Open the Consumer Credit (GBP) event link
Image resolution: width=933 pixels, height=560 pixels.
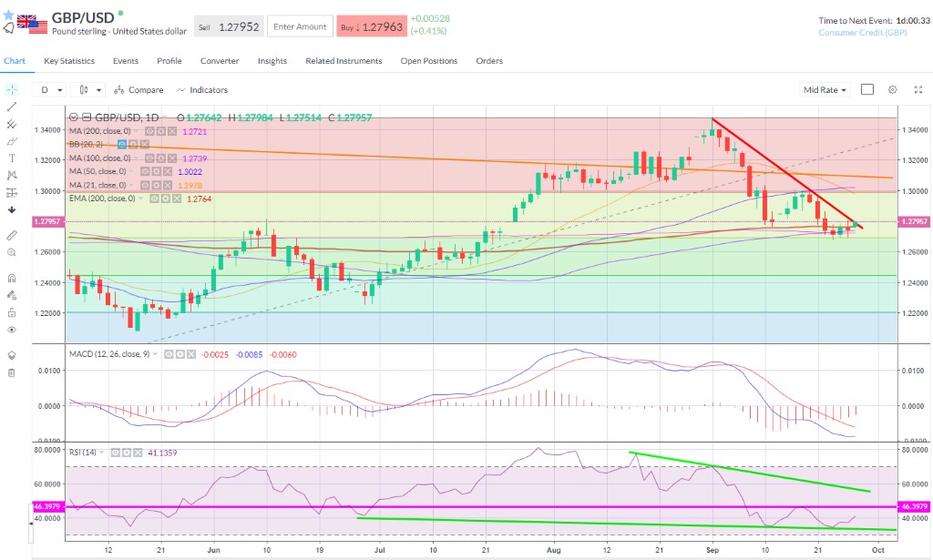point(862,33)
